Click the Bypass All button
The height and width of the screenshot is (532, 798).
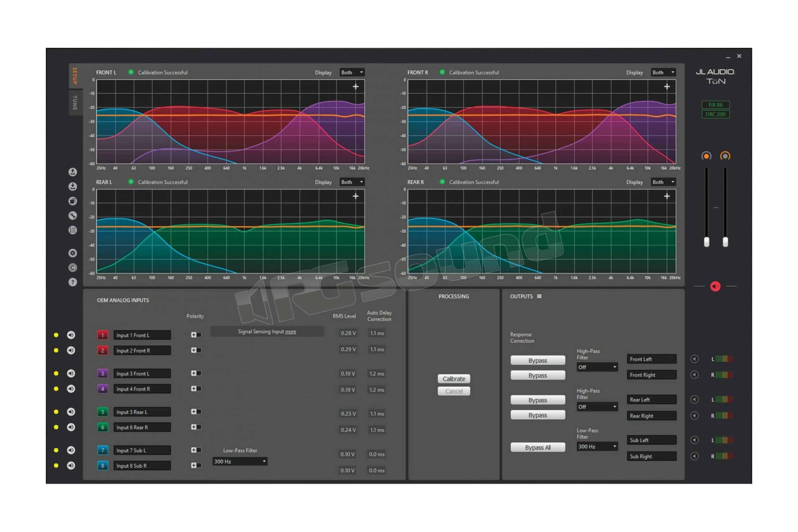537,448
